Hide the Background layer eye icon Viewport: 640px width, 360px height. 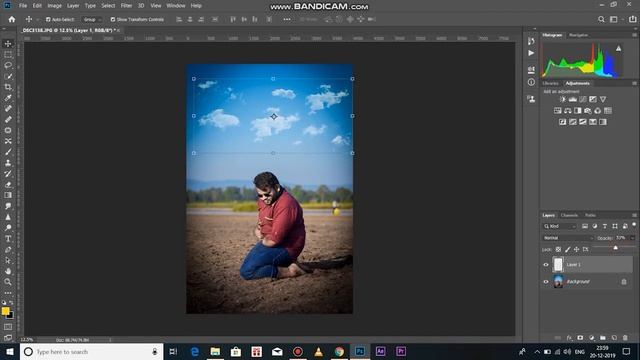click(x=546, y=282)
